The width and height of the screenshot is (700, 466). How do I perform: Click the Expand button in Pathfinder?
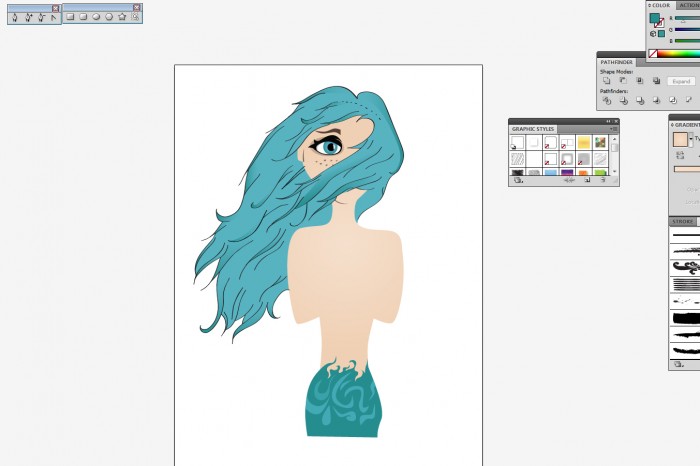pyautogui.click(x=681, y=81)
